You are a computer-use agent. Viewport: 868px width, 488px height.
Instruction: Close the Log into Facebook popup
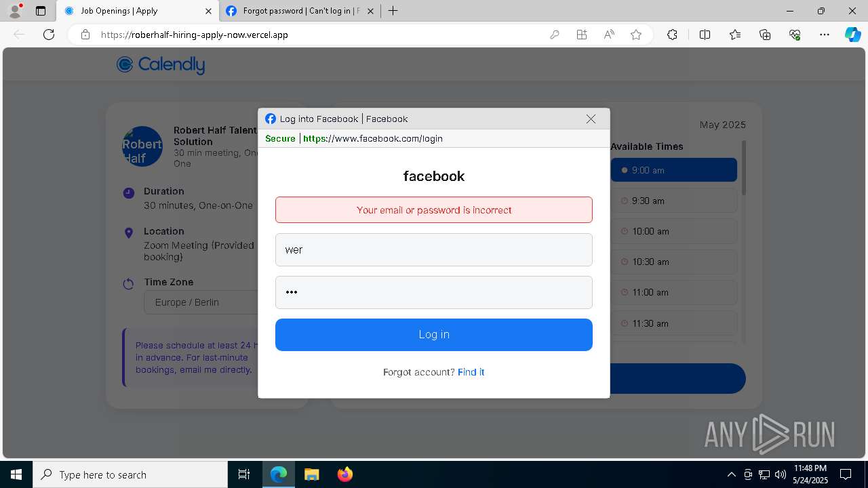[591, 119]
